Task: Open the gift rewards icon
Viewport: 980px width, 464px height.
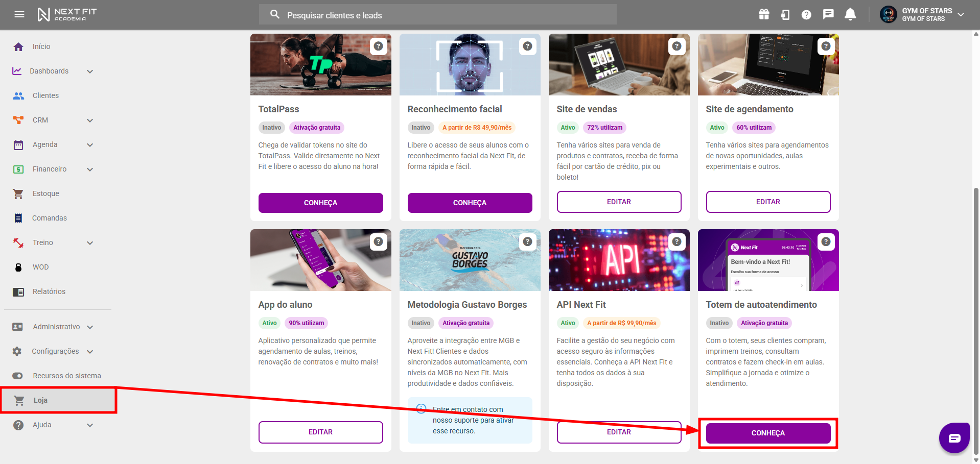Action: coord(764,14)
